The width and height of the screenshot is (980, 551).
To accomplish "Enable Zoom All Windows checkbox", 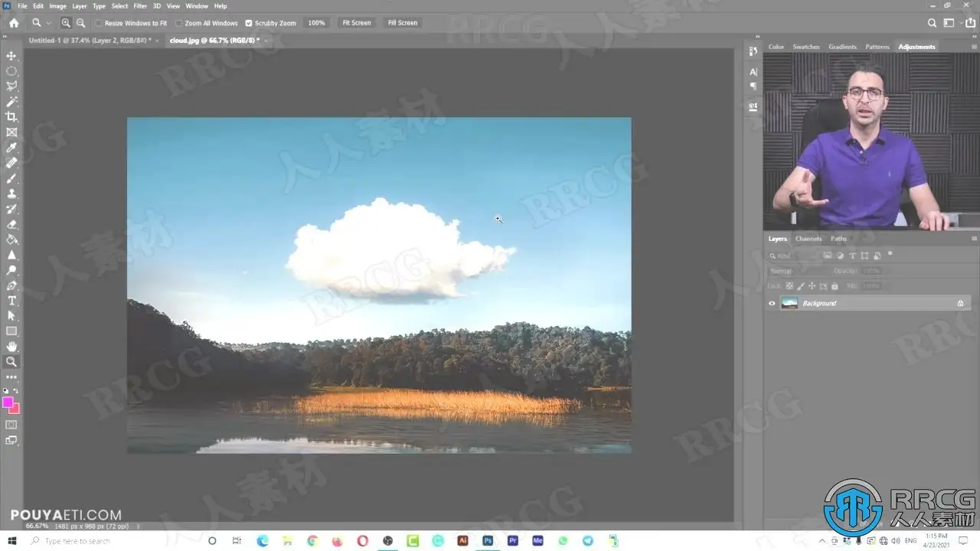I will tap(178, 23).
